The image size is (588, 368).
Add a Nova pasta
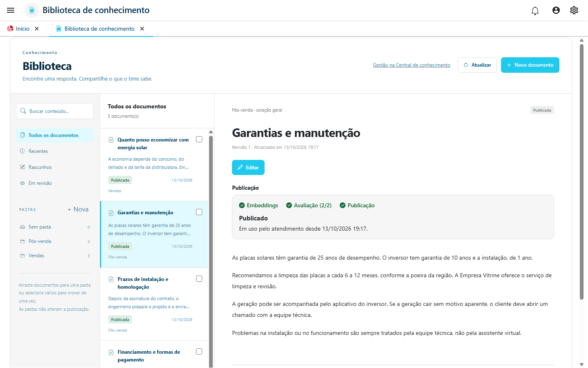78,209
